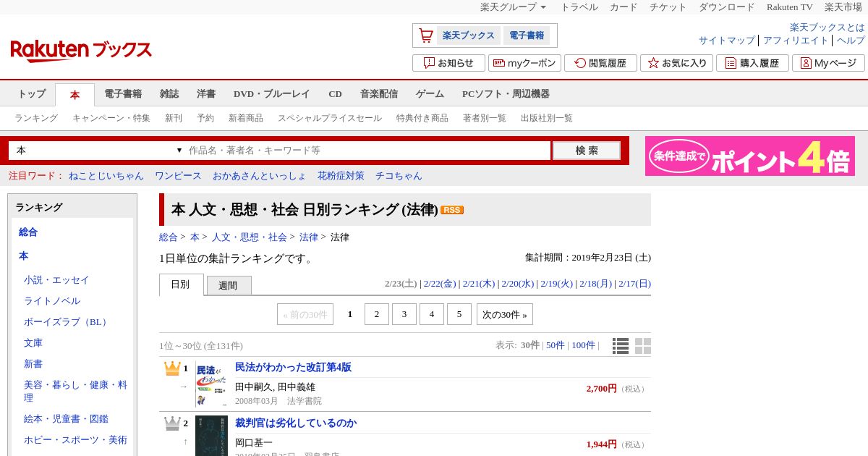868x456 pixels.
Task: Open 閲覧履歴 browsing history
Action: pos(600,63)
